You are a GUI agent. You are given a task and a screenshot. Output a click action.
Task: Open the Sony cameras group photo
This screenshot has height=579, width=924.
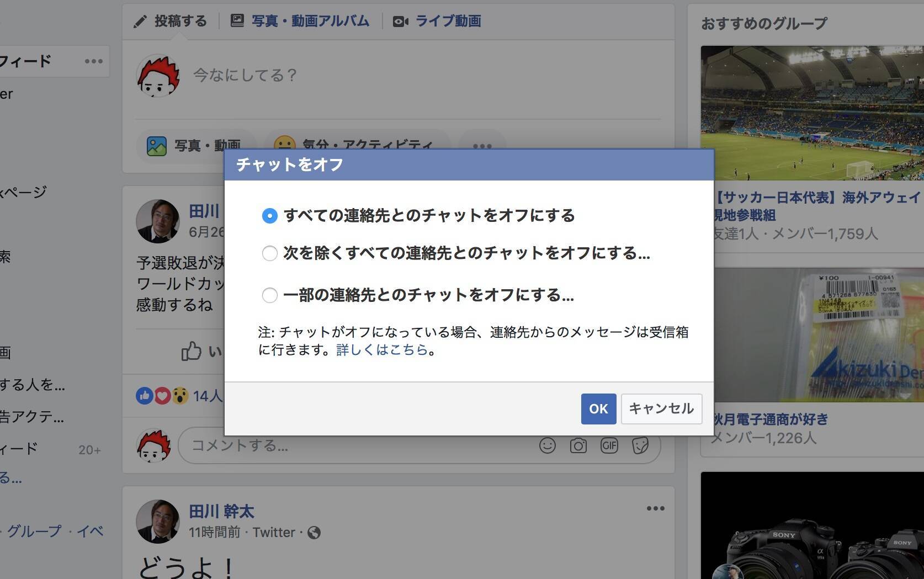click(x=813, y=525)
